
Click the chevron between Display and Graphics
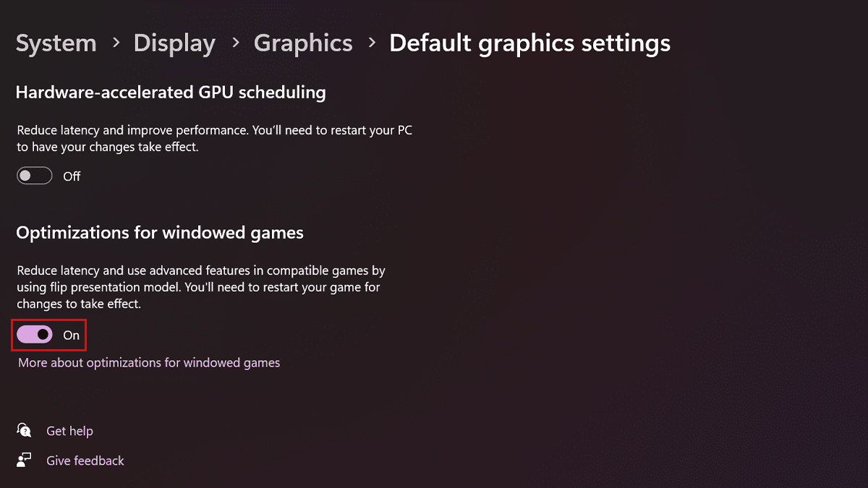235,43
